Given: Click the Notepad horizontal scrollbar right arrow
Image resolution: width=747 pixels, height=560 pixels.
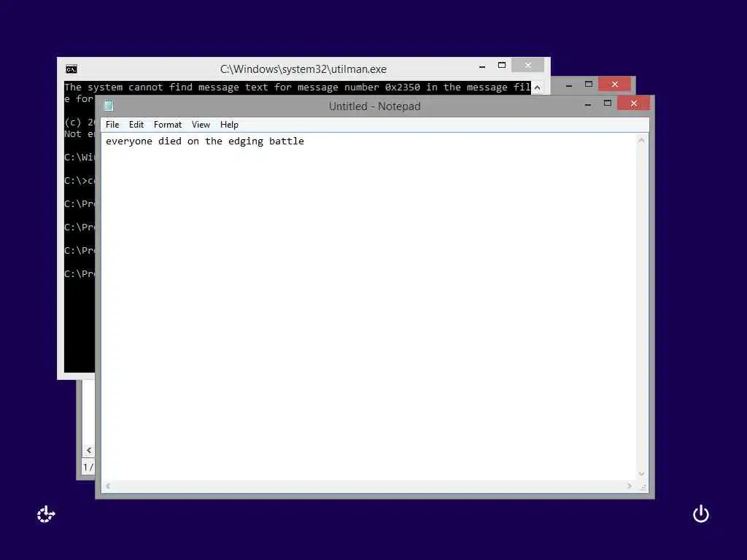Looking at the screenshot, I should (x=630, y=486).
